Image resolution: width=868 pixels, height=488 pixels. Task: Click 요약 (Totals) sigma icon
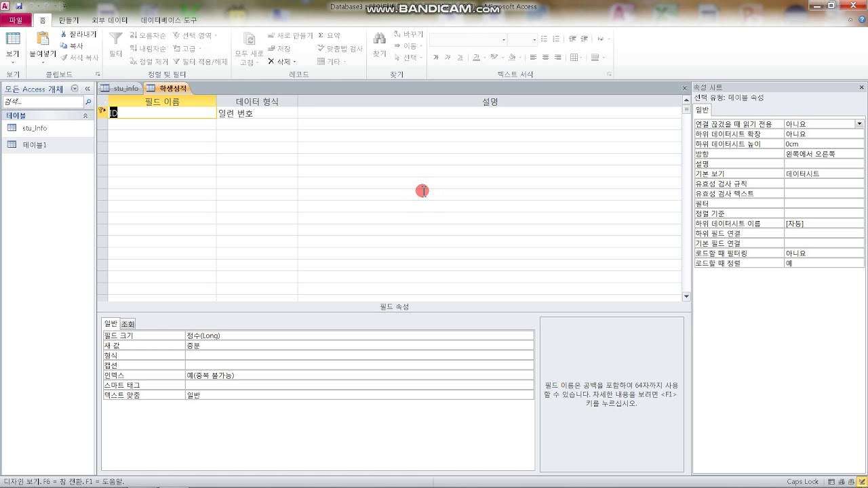pos(329,35)
